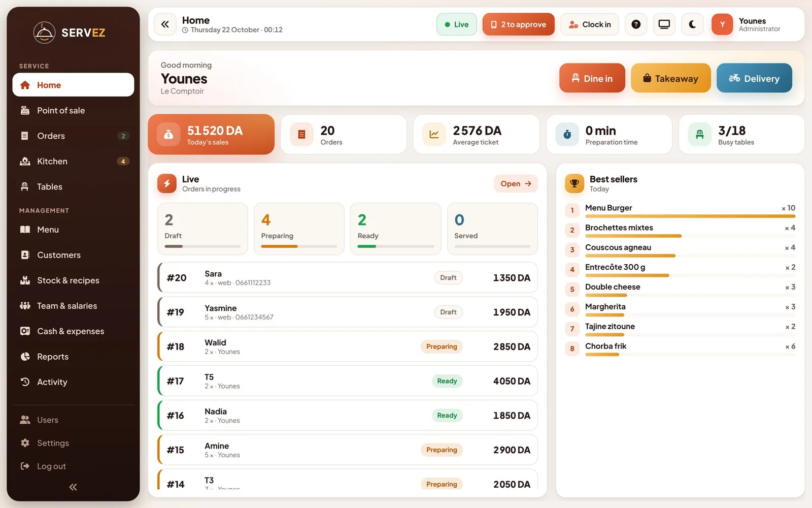Click the Busy tables 3/18 card
Image resolution: width=812 pixels, height=508 pixels.
coord(741,134)
